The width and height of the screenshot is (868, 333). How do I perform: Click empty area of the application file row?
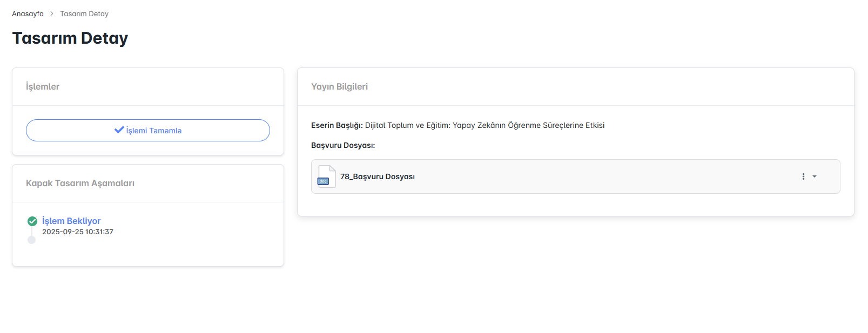[x=594, y=176]
